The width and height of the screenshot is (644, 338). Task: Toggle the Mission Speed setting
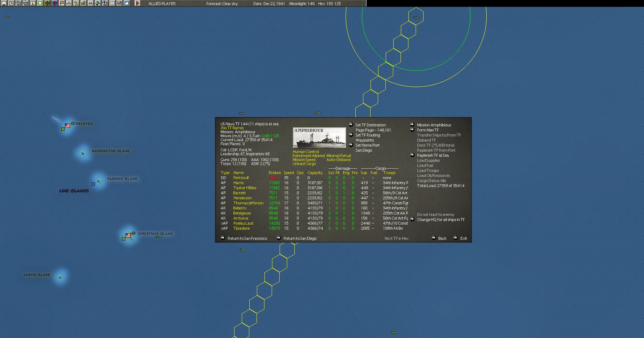[304, 160]
